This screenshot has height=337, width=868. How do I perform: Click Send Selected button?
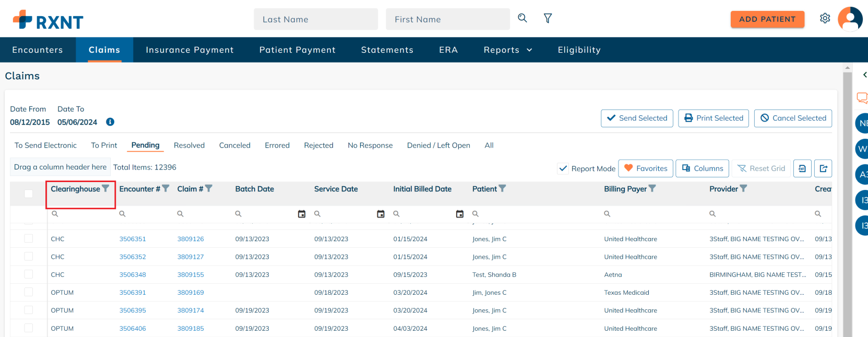(637, 118)
